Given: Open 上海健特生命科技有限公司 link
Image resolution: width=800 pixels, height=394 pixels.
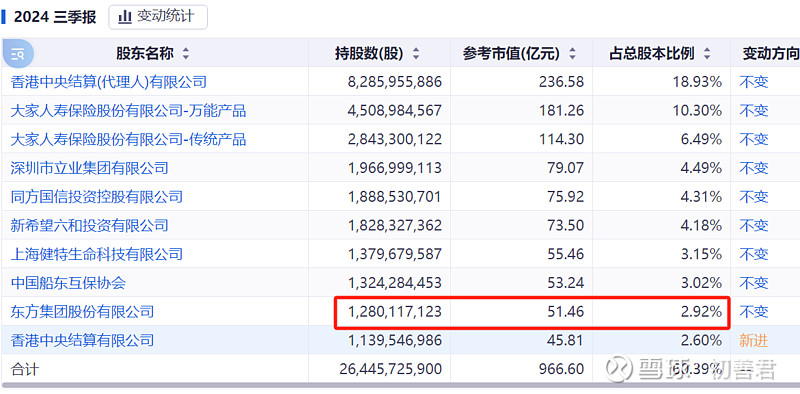Looking at the screenshot, I should pos(96,254).
